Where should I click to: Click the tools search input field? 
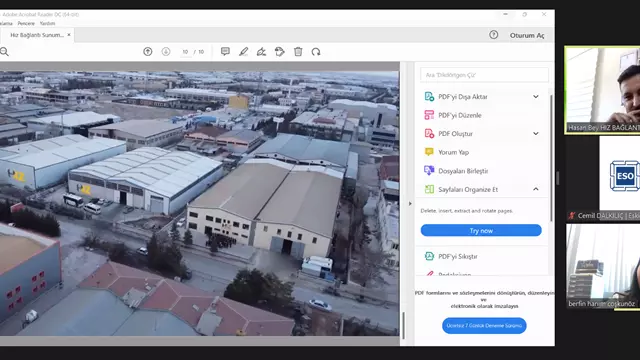[484, 75]
